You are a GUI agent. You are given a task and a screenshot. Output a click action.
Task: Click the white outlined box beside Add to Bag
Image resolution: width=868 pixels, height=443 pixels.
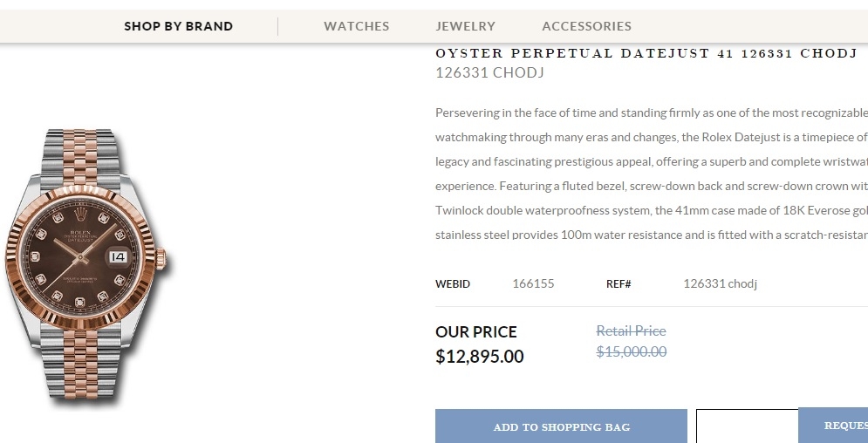[x=747, y=426]
